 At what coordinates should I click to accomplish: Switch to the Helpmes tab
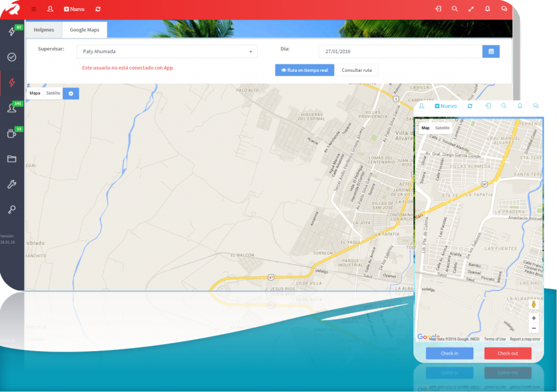[44, 30]
